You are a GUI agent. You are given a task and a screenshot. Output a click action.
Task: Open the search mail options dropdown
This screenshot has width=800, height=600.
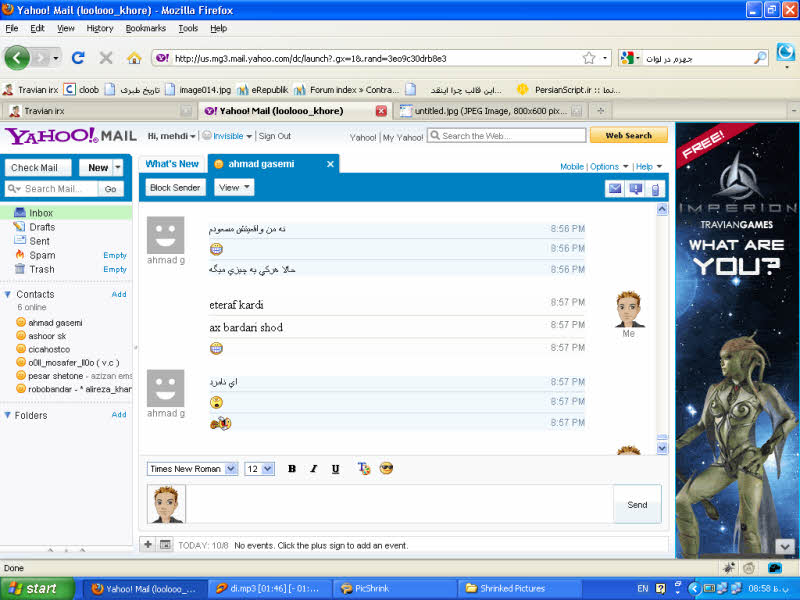click(x=14, y=189)
